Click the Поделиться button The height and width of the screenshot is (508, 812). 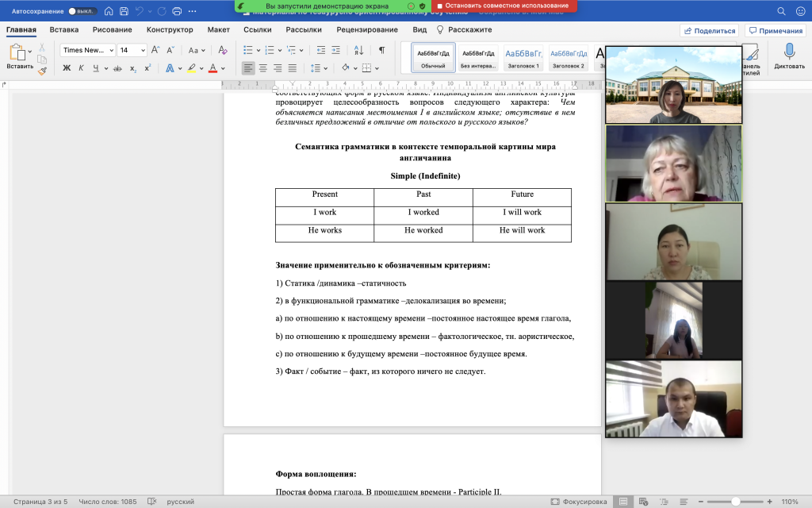pyautogui.click(x=708, y=31)
